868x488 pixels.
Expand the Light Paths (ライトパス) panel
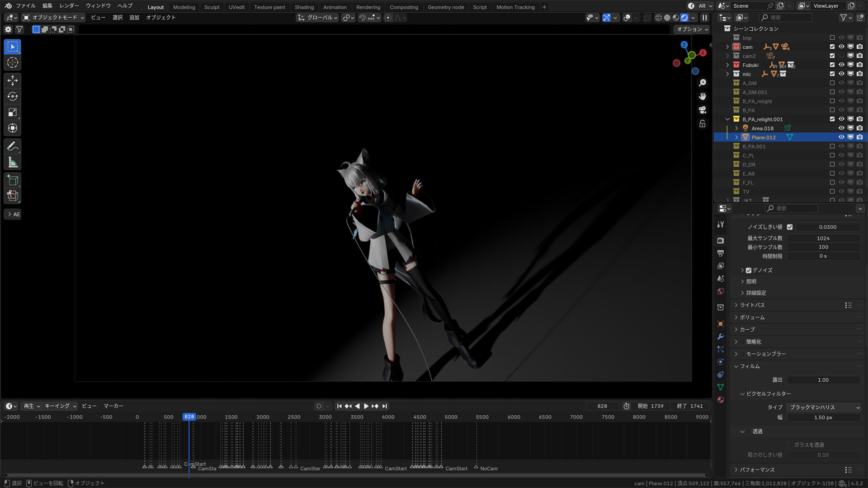point(752,305)
